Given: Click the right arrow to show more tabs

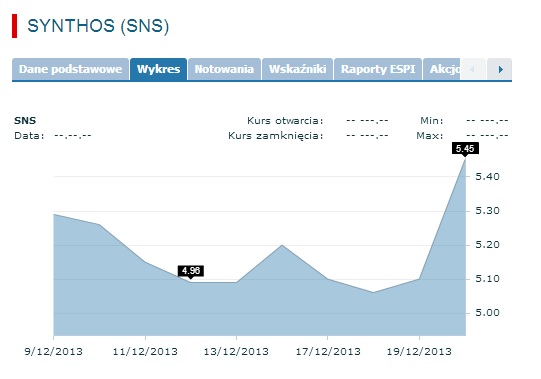Looking at the screenshot, I should point(500,69).
